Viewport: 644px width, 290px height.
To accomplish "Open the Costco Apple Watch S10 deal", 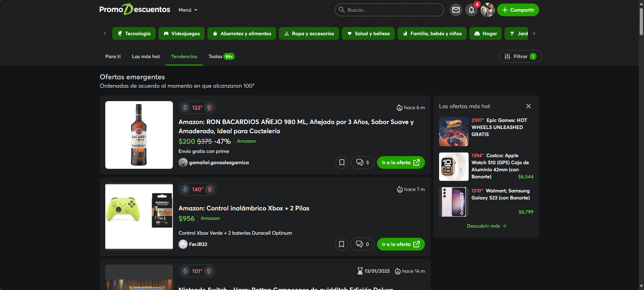I will 500,166.
